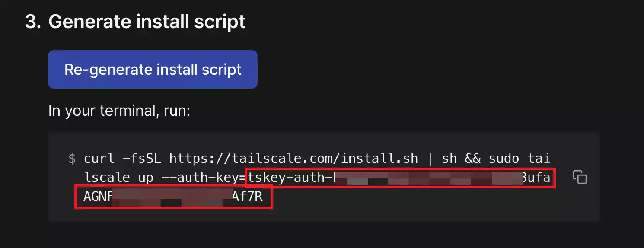Click the dollar sign terminal prompt
The width and height of the screenshot is (644, 248).
pos(72,158)
